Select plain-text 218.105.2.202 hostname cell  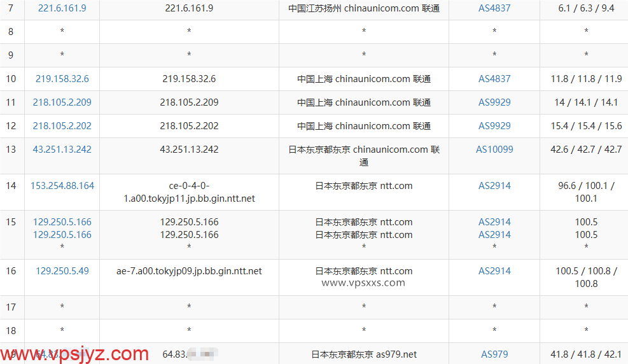pos(189,126)
